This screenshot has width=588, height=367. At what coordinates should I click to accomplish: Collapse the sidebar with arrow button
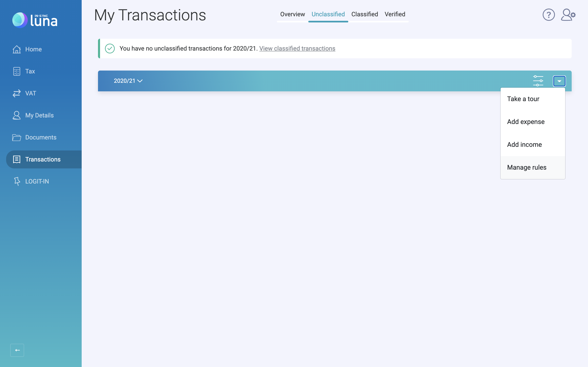coord(17,350)
